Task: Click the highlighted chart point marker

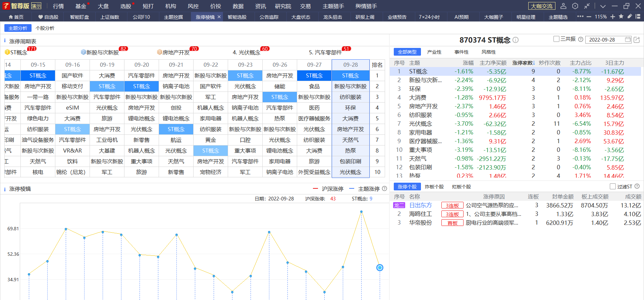Action: coord(380,267)
